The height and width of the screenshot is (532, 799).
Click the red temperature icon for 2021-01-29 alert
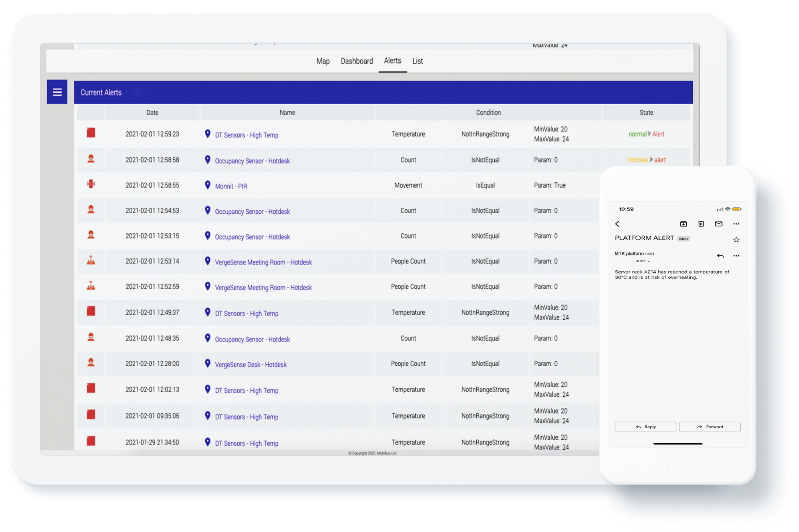91,441
